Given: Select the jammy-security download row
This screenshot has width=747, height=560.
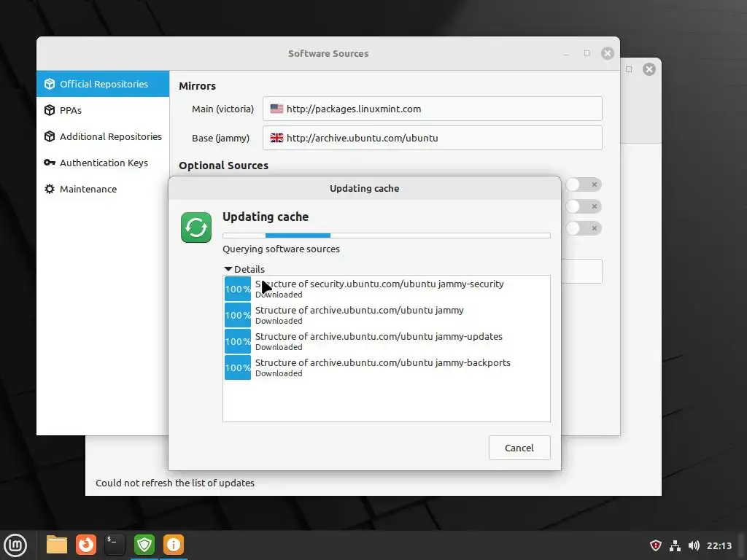Looking at the screenshot, I should (x=387, y=289).
